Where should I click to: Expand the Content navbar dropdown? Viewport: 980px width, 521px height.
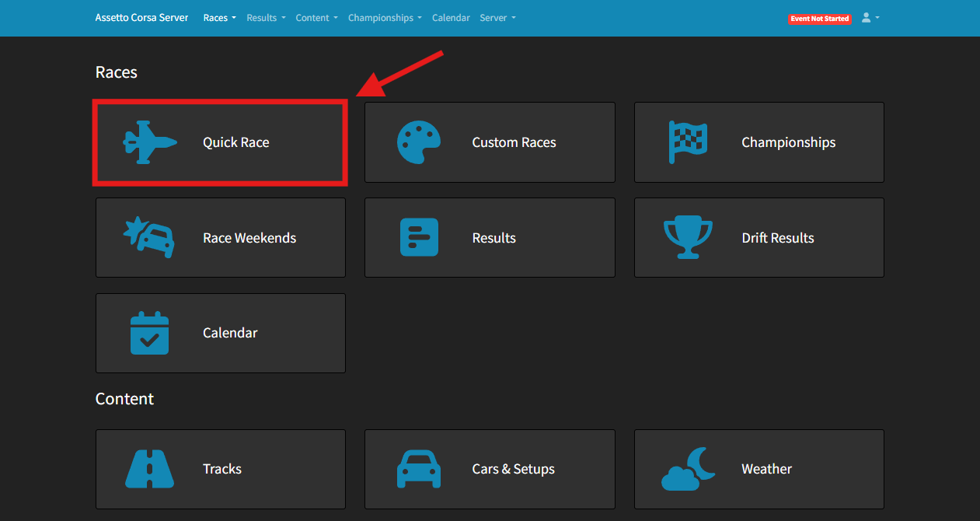pos(316,17)
